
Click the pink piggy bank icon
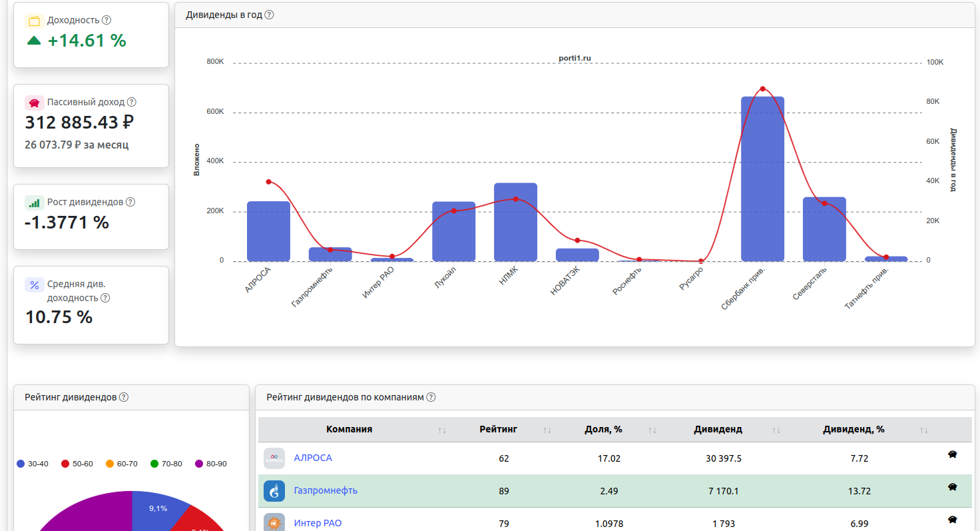coord(35,103)
